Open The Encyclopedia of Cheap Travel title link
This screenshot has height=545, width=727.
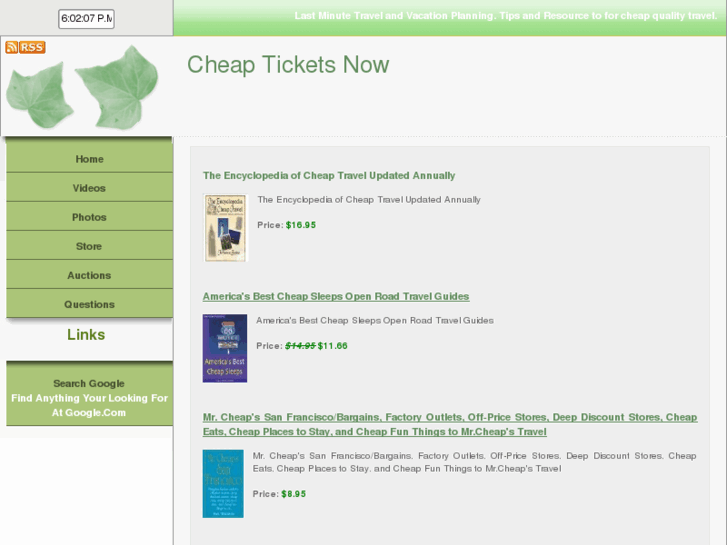pyautogui.click(x=329, y=175)
